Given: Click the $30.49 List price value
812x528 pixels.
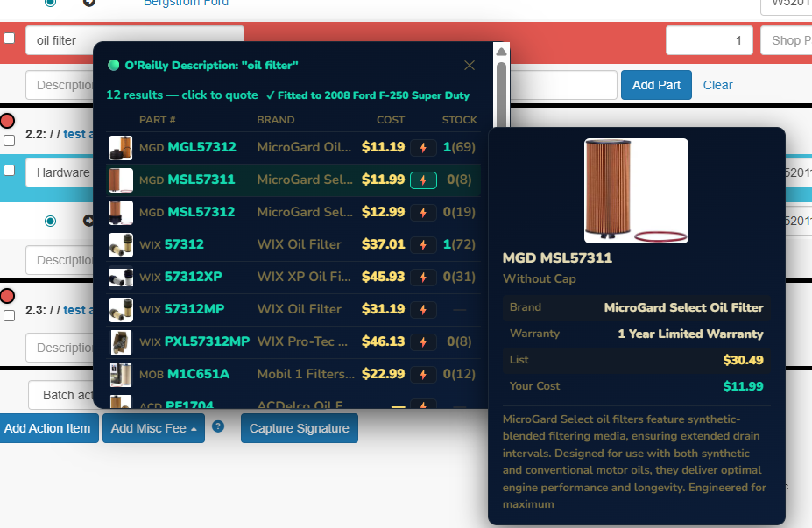Looking at the screenshot, I should (x=743, y=360).
